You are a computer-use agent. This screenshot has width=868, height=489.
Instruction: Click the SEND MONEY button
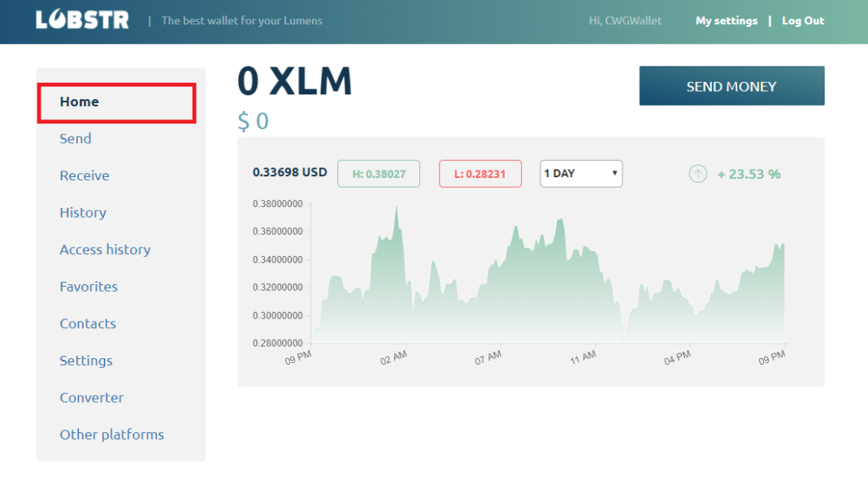(731, 86)
